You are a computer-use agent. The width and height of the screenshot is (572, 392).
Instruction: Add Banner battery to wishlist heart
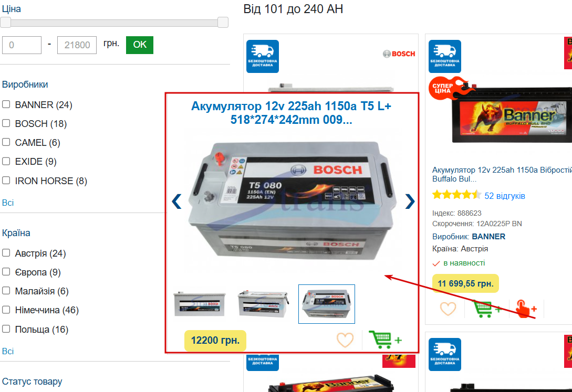(x=448, y=309)
